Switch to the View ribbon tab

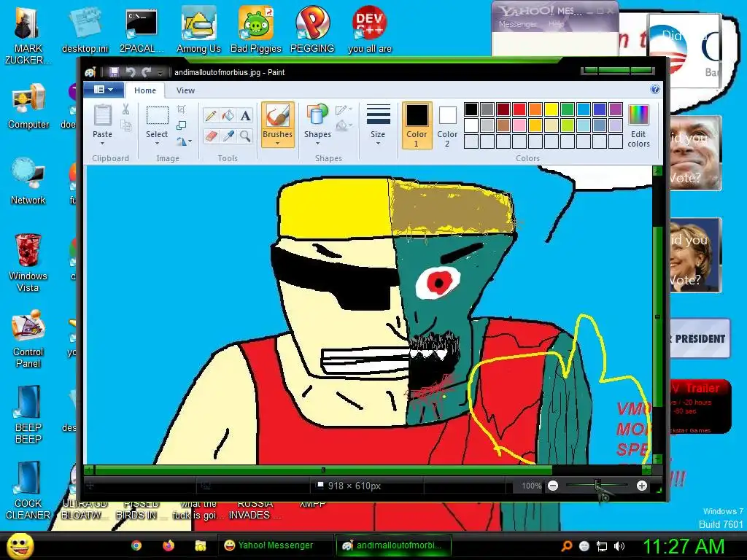point(185,90)
